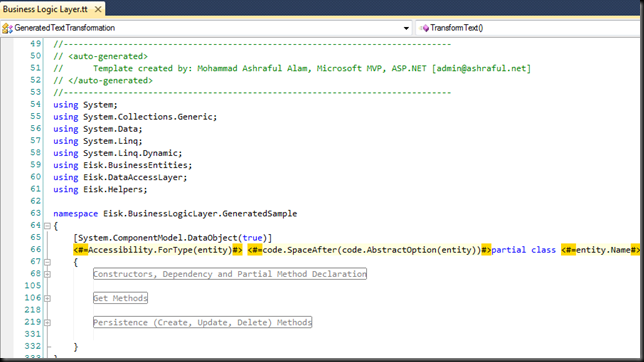Collapse the class body at line 67

[47, 262]
